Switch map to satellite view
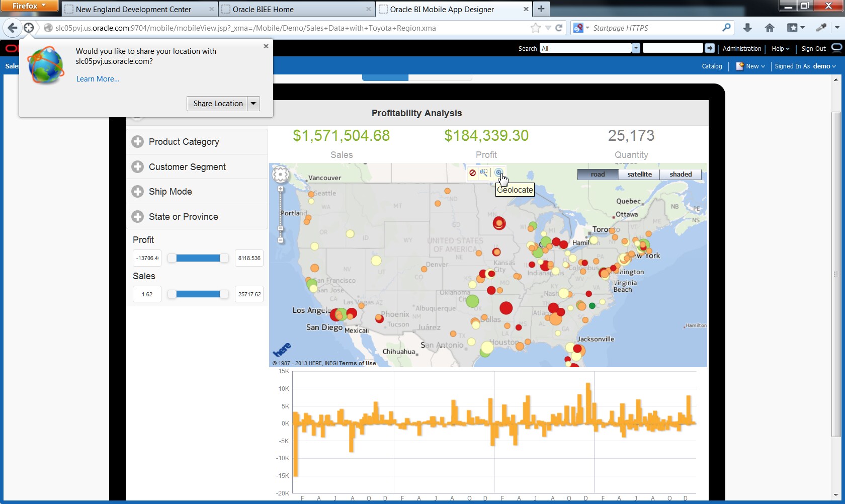This screenshot has height=504, width=845. [639, 174]
